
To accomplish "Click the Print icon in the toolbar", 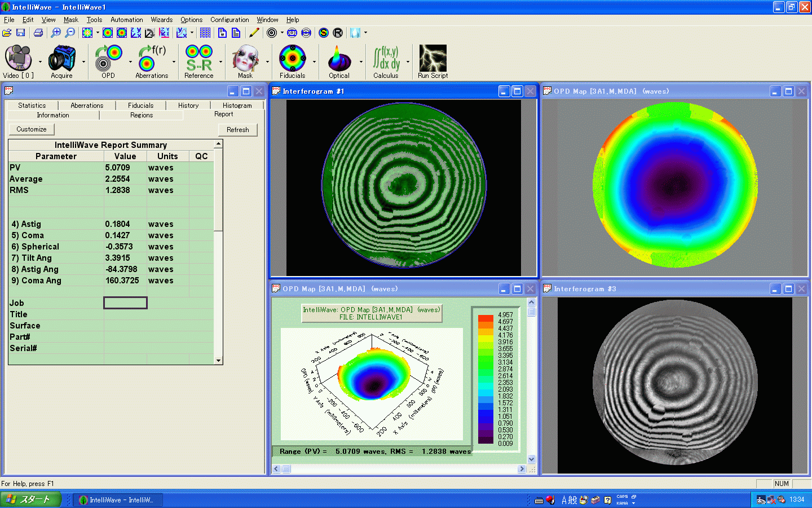I will click(x=38, y=33).
